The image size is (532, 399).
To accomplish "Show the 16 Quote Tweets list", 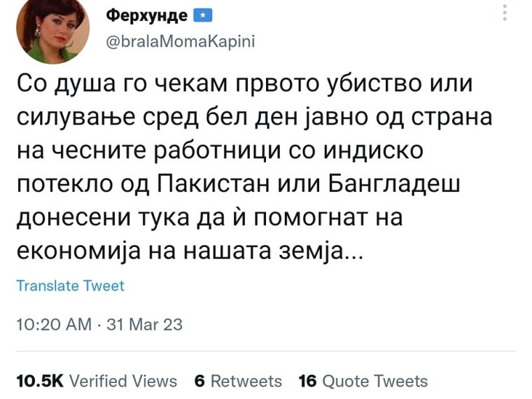I will tap(363, 381).
